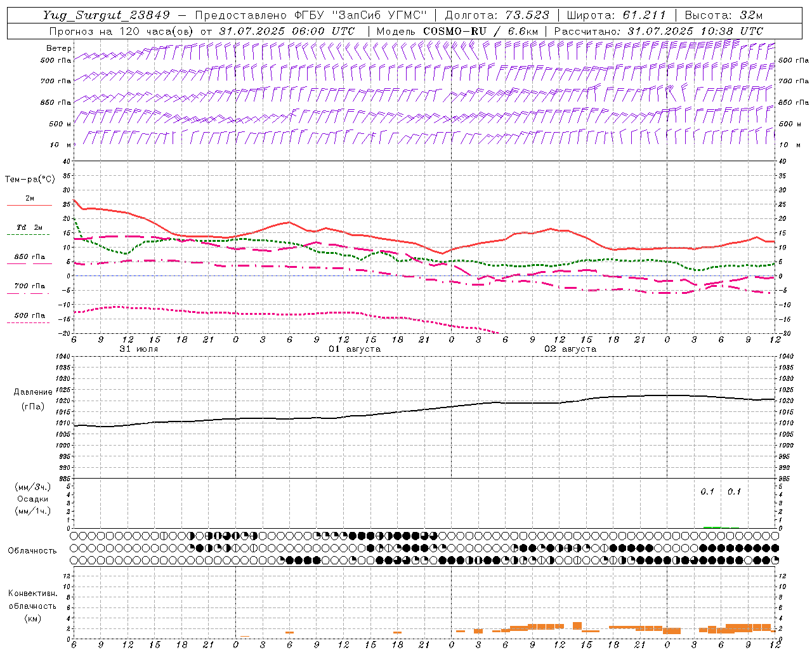The width and height of the screenshot is (812, 650).
Task: Click the Тем-ра(°C) axis label
Action: point(30,179)
